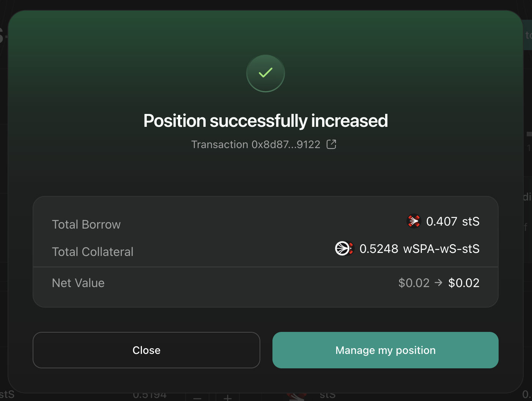The width and height of the screenshot is (532, 401).
Task: Click the Close button
Action: click(146, 350)
